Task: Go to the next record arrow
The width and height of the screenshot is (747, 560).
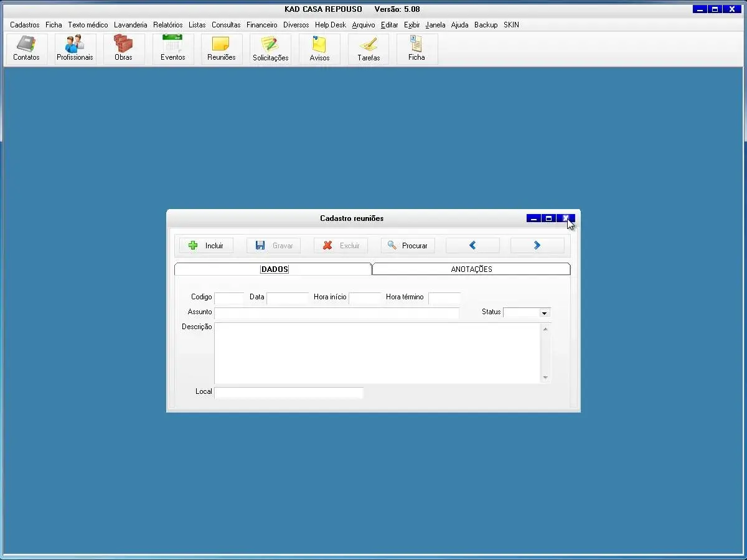Action: pyautogui.click(x=537, y=246)
